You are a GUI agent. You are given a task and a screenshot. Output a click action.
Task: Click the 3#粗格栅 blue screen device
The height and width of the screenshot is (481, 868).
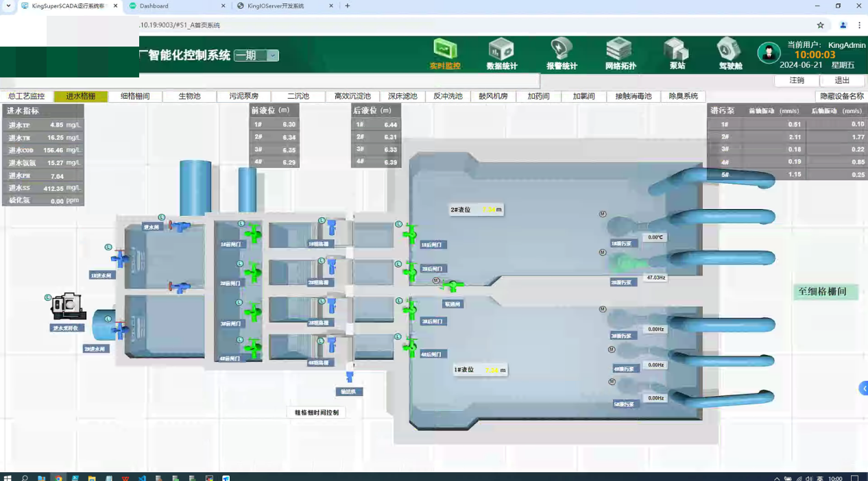(x=331, y=306)
